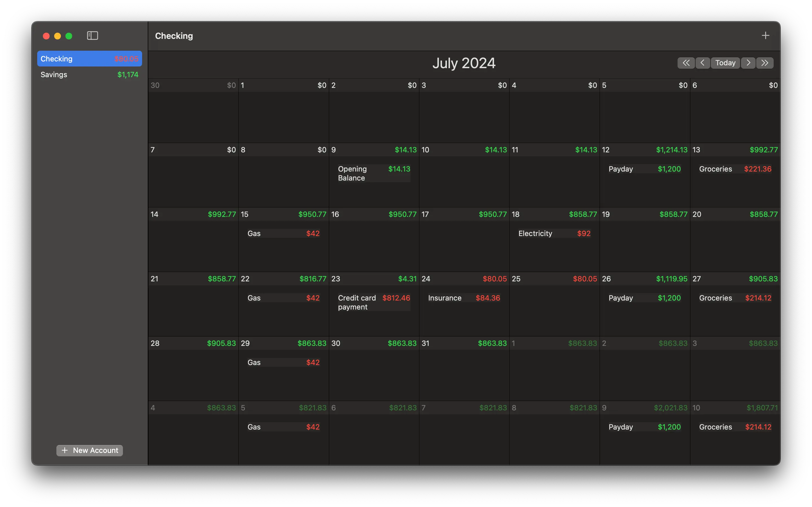
Task: Open the Electricity $92 transaction
Action: (554, 234)
